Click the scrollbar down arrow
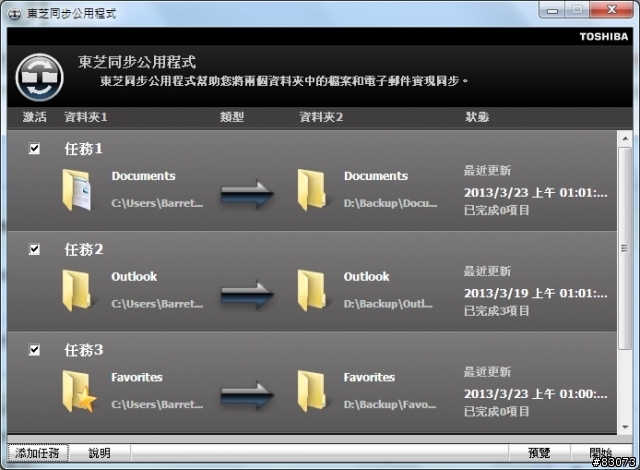 click(625, 427)
